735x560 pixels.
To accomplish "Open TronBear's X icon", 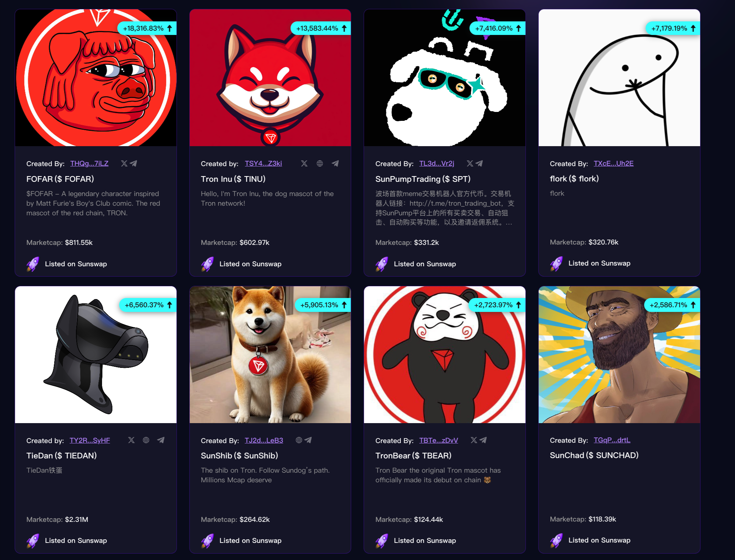I will (x=474, y=440).
